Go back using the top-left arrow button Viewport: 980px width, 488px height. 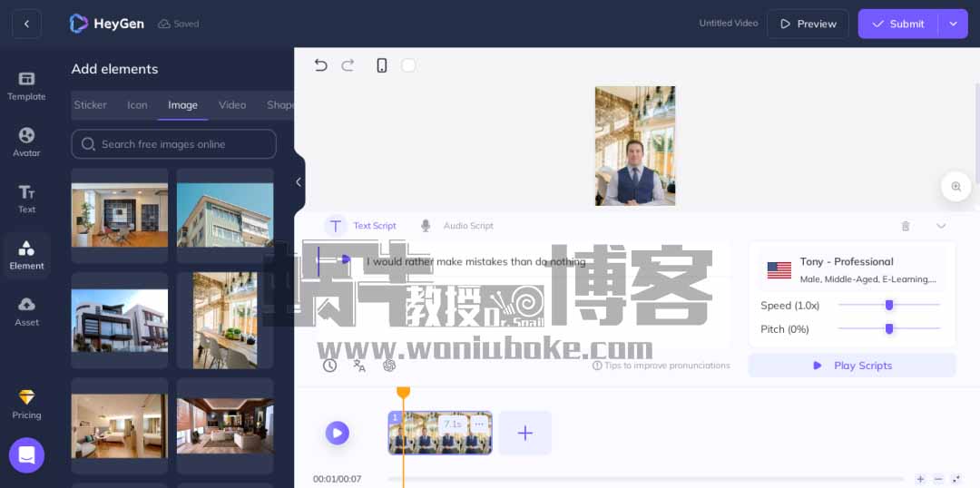(x=26, y=24)
